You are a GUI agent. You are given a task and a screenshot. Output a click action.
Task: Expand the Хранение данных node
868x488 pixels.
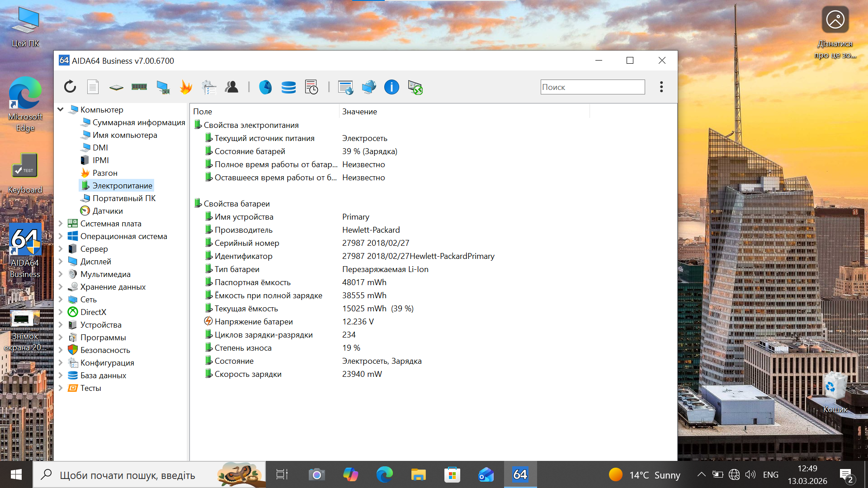pos(61,287)
